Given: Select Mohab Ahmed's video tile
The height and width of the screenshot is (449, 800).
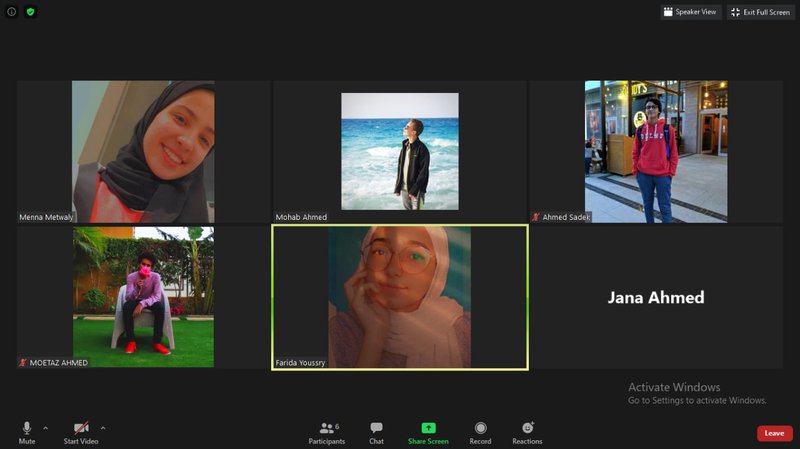Looking at the screenshot, I should [x=399, y=151].
